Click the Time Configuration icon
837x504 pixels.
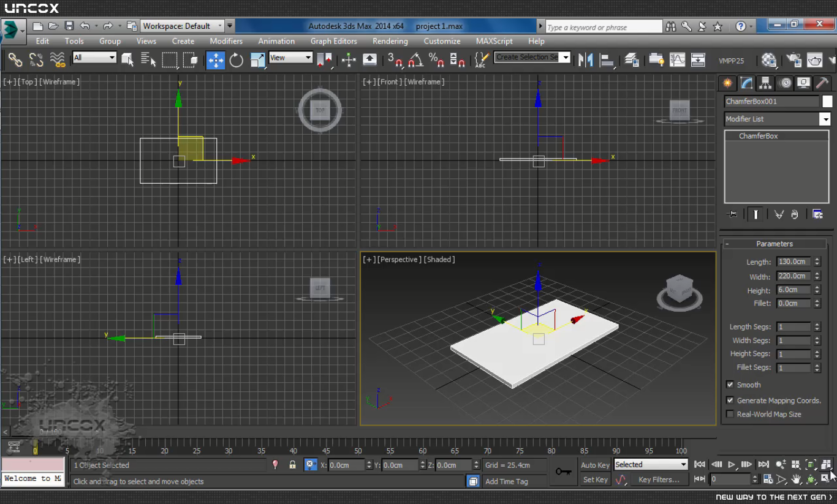pos(768,479)
